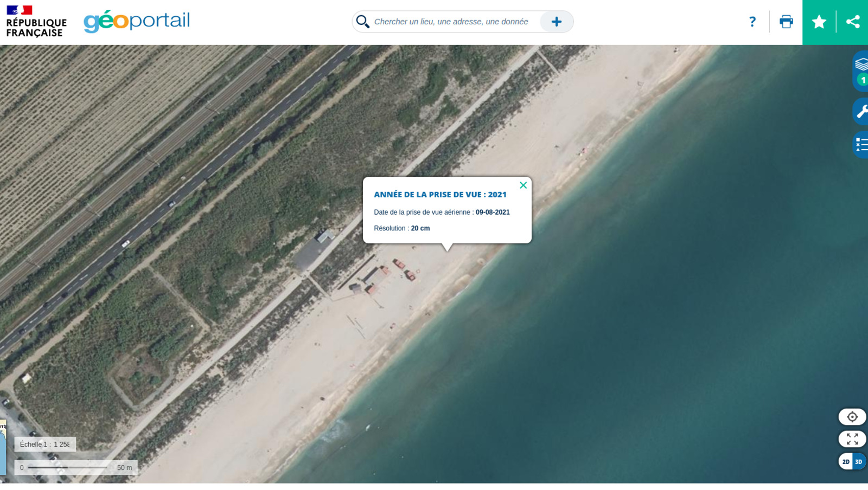This screenshot has height=490, width=868.
Task: Open the layers panel icon
Action: point(861,64)
